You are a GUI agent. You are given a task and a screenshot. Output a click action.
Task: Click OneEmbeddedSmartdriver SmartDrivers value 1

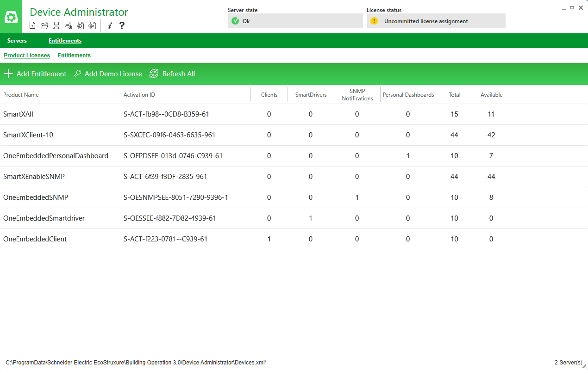(x=311, y=218)
